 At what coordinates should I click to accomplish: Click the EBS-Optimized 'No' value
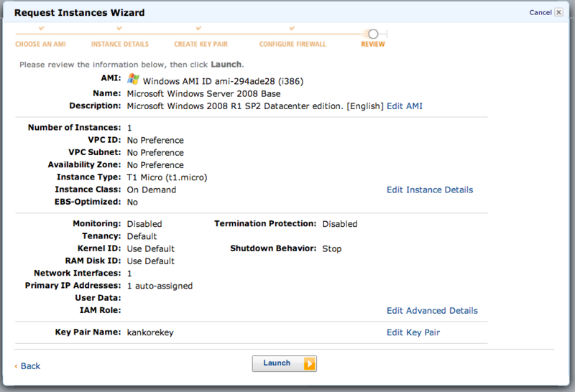click(x=132, y=202)
